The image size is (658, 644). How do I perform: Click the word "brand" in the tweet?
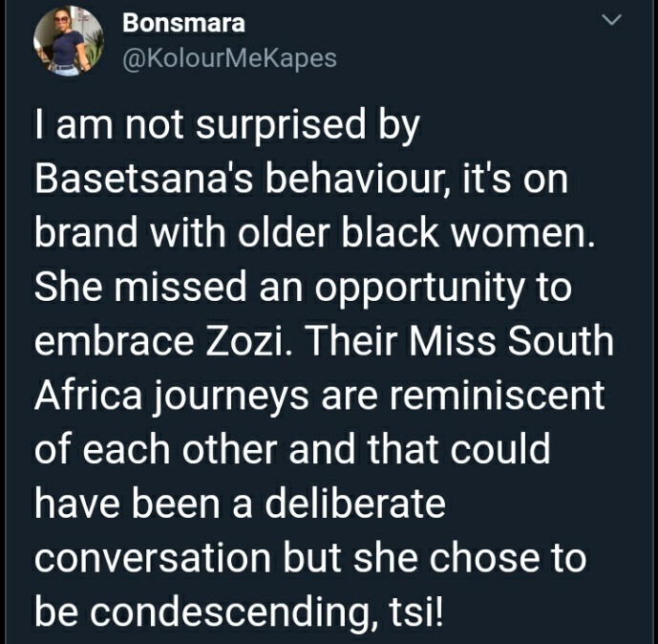click(x=86, y=232)
